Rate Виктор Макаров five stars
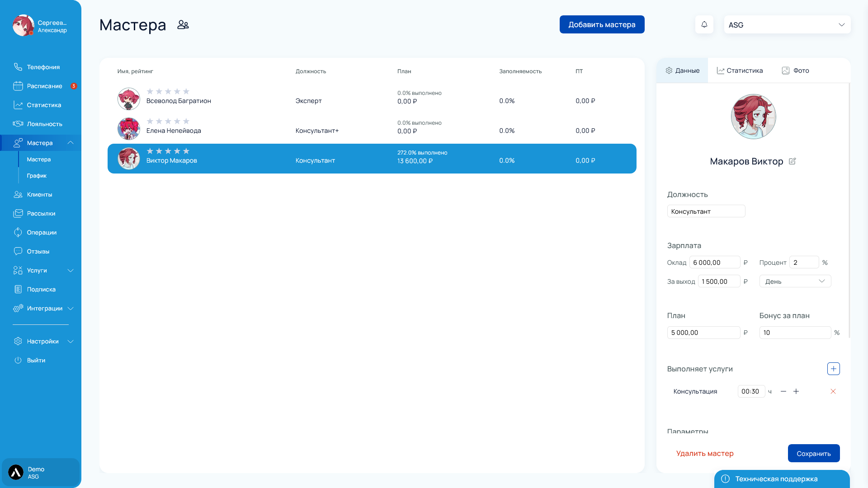The width and height of the screenshot is (868, 488). [186, 151]
